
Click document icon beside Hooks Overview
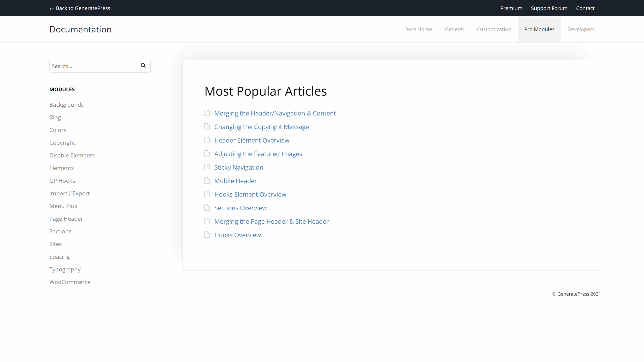coord(207,235)
